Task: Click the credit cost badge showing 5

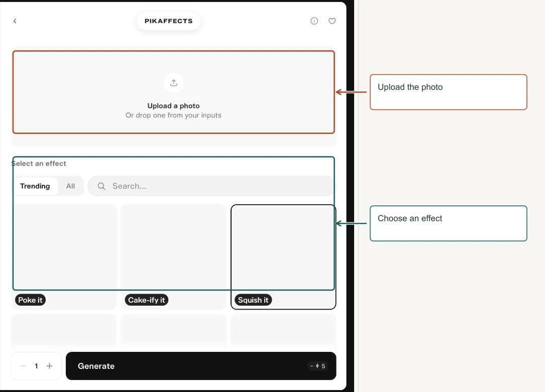Action: tap(317, 366)
